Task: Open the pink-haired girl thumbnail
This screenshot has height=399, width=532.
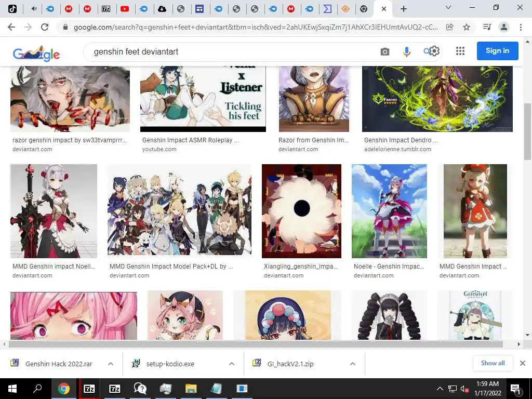Action: click(x=74, y=315)
